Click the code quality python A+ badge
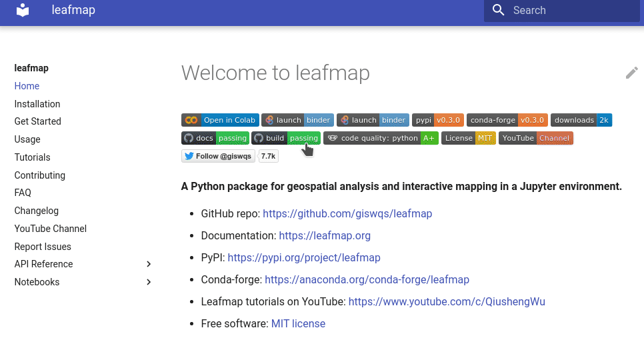644x358 pixels. (x=381, y=138)
